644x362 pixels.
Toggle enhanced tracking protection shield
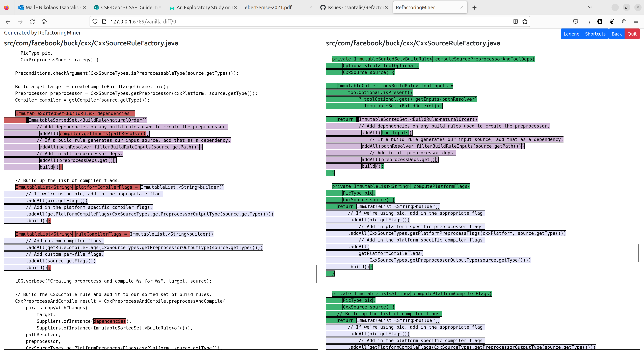(x=95, y=21)
